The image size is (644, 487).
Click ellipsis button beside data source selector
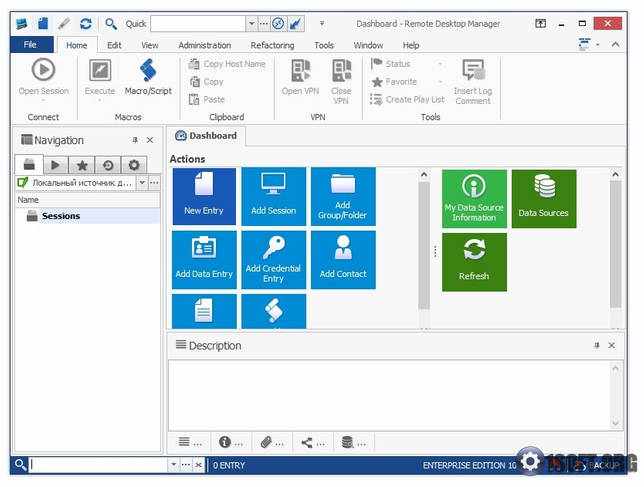154,182
